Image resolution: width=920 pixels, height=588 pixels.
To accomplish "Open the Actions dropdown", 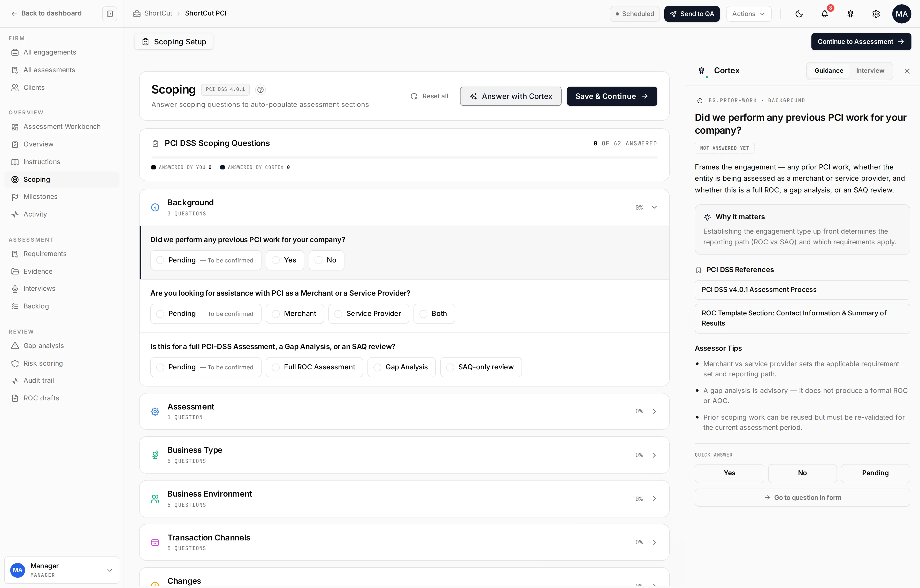I will click(x=749, y=14).
